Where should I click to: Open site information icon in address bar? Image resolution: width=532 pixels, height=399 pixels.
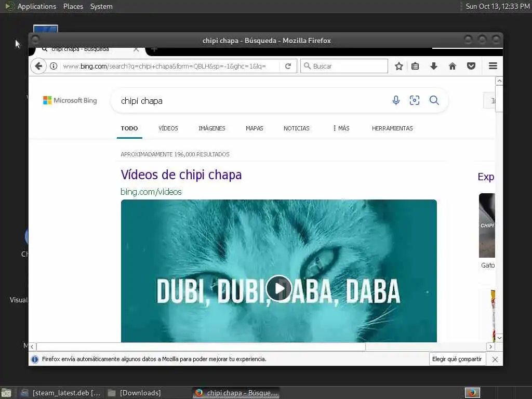54,66
